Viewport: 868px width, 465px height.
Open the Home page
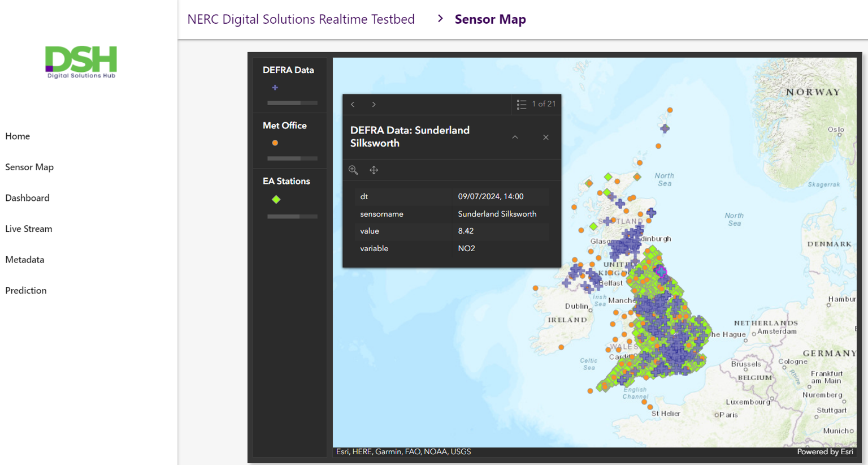click(18, 136)
